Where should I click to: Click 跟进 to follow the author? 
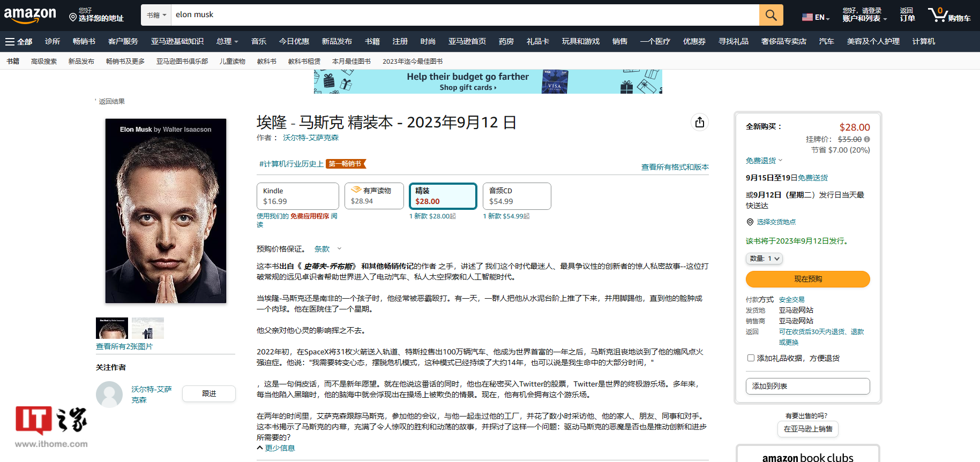[209, 393]
